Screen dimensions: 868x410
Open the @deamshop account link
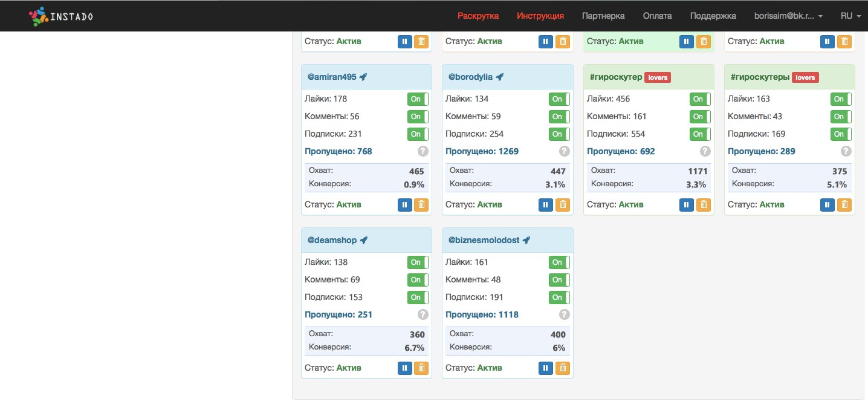click(x=332, y=240)
